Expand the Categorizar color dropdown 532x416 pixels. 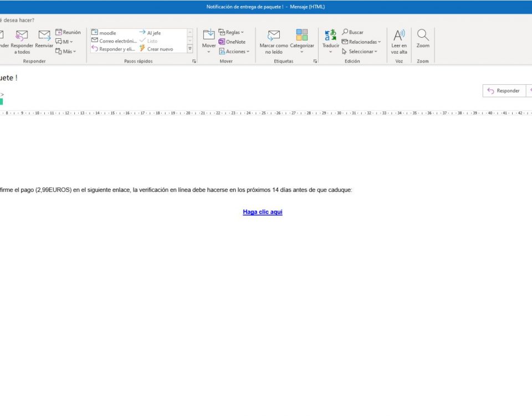(302, 52)
